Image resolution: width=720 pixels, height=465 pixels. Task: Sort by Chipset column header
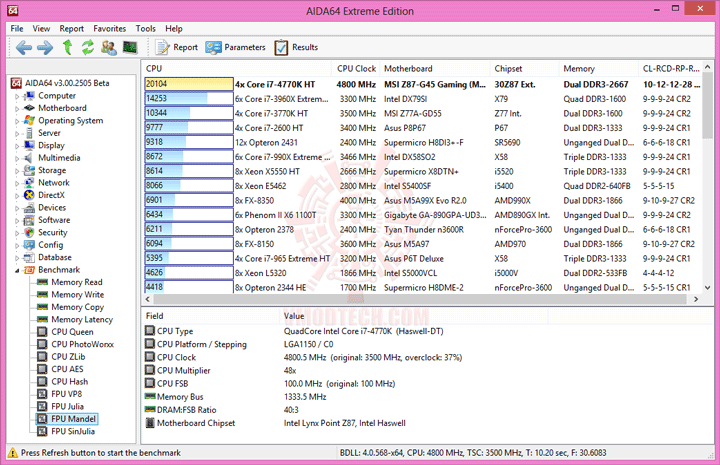(524, 68)
